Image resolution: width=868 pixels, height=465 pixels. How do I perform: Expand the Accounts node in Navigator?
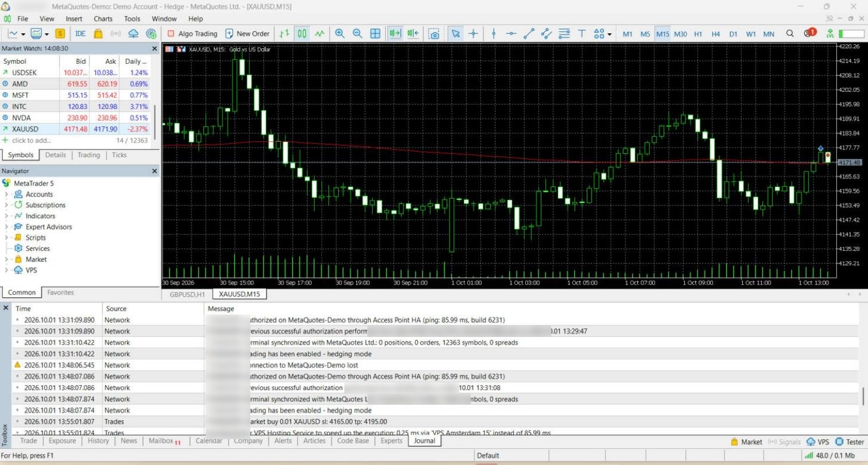pyautogui.click(x=6, y=194)
